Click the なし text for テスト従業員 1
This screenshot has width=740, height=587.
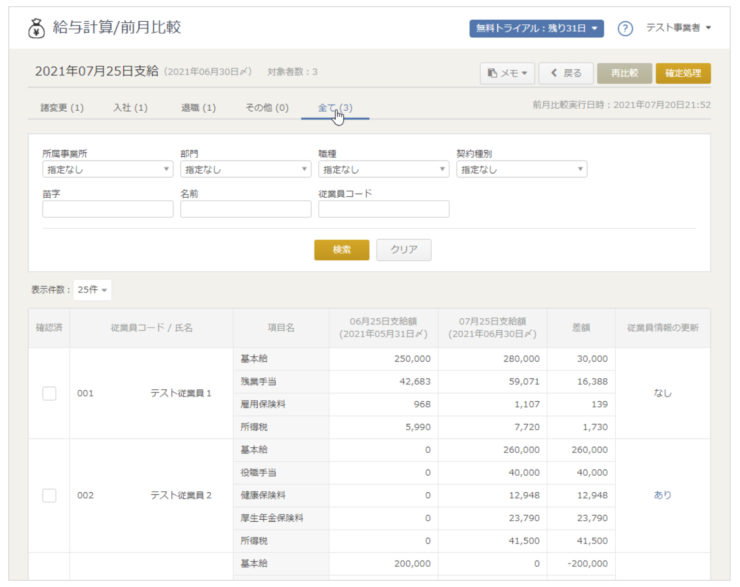(x=662, y=393)
